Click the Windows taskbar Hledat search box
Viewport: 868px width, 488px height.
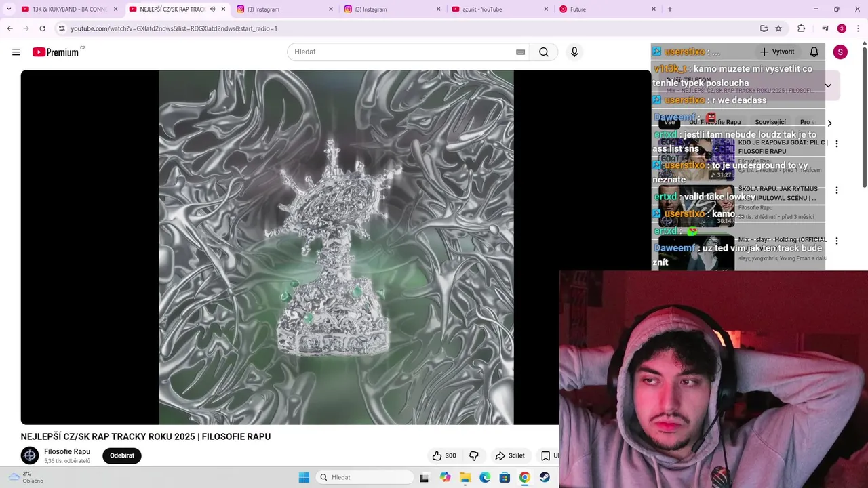point(366,477)
